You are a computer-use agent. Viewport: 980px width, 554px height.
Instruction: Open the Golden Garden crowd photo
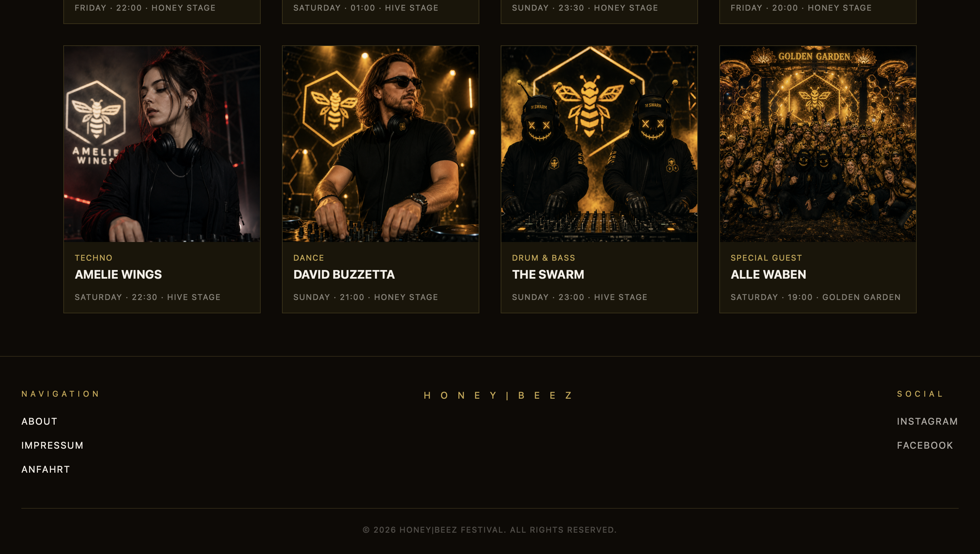click(818, 144)
